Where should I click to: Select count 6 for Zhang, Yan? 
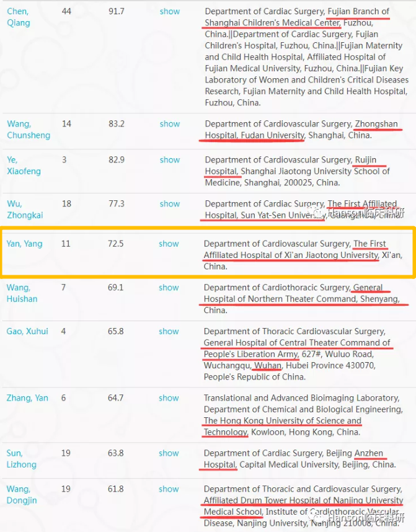[63, 397]
